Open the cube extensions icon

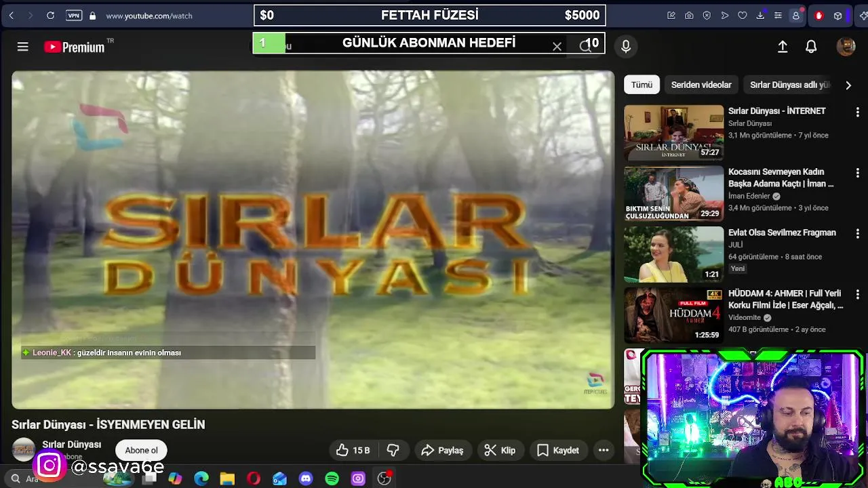838,16
